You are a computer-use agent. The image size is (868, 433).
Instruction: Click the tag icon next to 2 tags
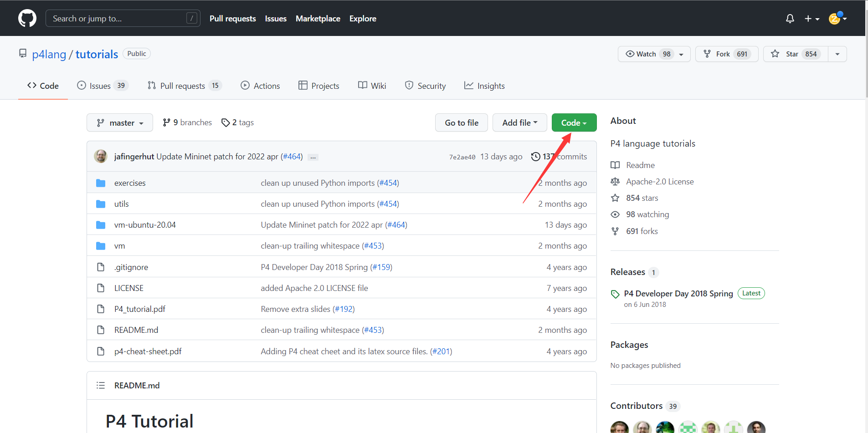pos(226,122)
